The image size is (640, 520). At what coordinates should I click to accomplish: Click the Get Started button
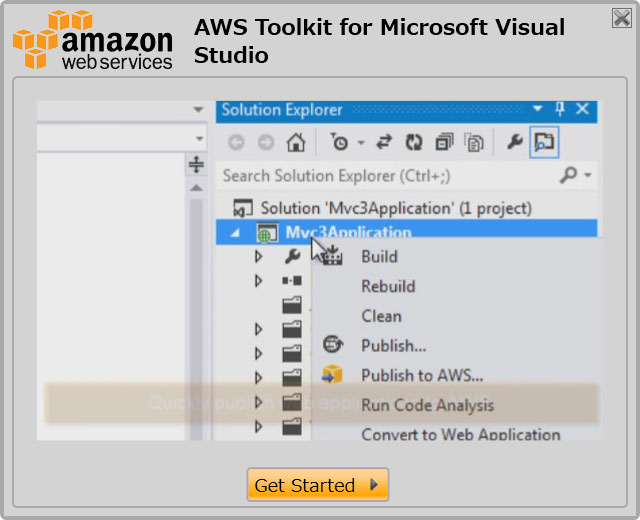click(318, 485)
